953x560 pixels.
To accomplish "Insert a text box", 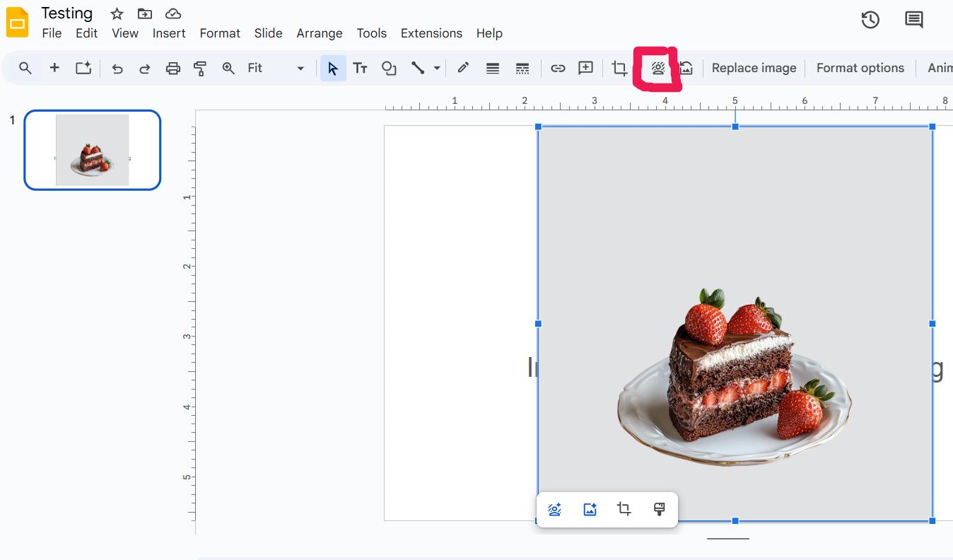I will pyautogui.click(x=361, y=68).
